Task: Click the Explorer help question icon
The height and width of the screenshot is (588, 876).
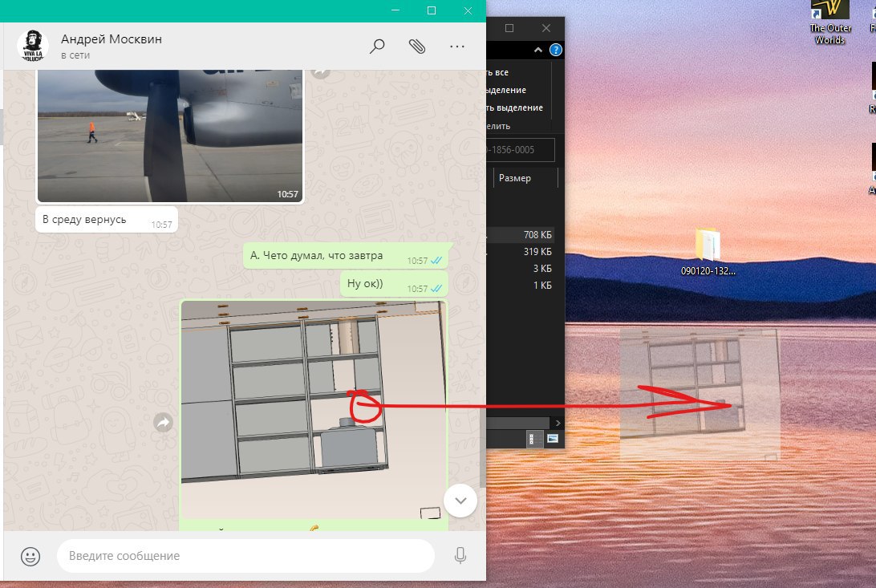Action: [556, 50]
